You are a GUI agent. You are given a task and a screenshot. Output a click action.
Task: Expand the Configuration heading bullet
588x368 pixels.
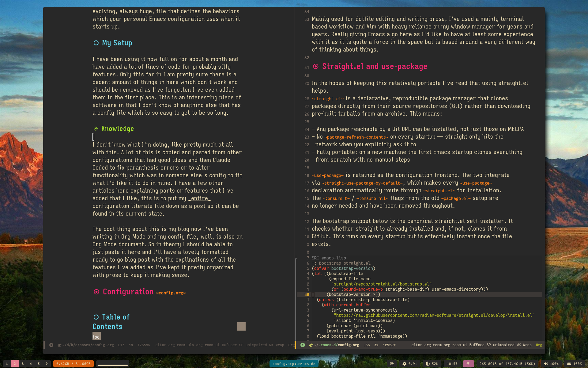(96, 292)
